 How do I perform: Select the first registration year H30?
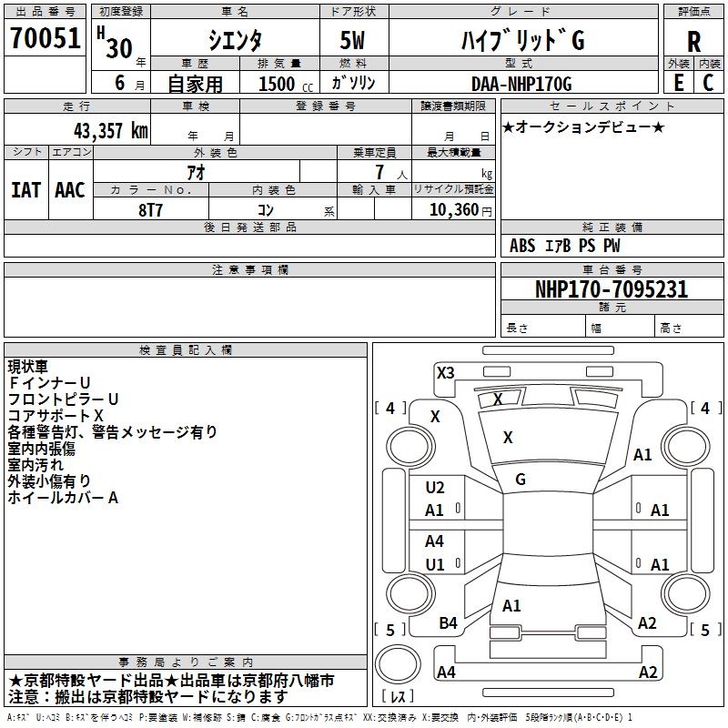coord(115,43)
